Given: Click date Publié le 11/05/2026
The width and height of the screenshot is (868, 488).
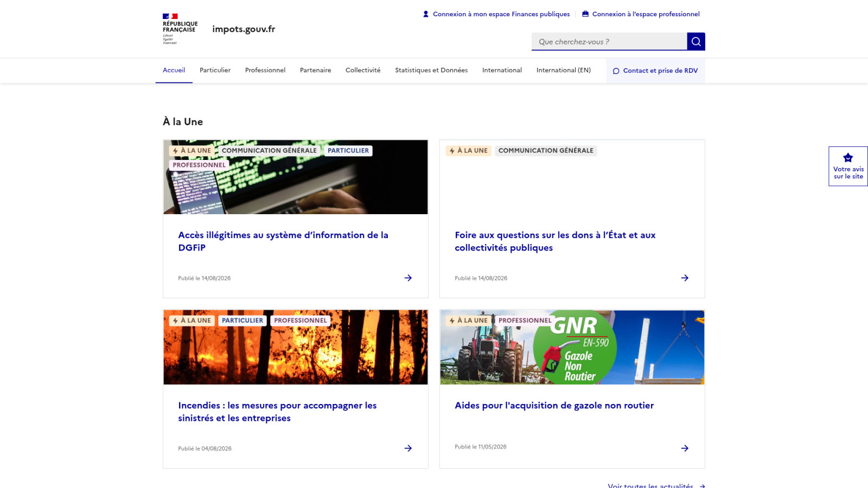Looking at the screenshot, I should [481, 447].
